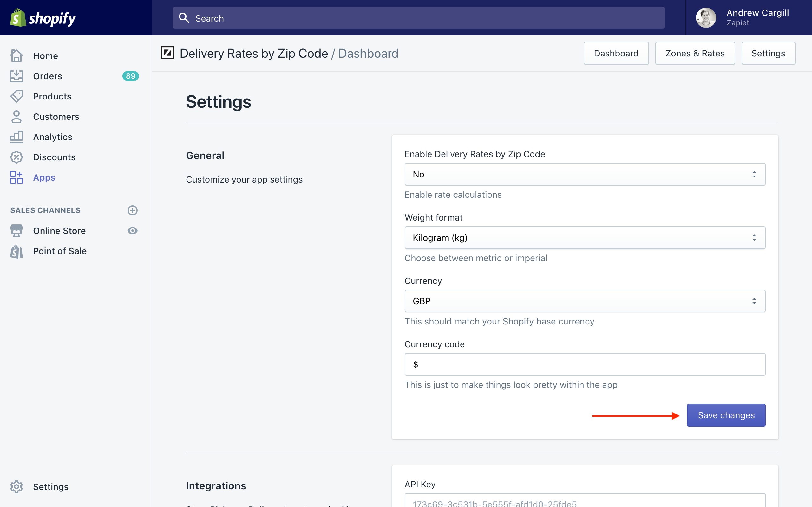This screenshot has width=812, height=507.
Task: Click the Customers person icon
Action: 16,117
